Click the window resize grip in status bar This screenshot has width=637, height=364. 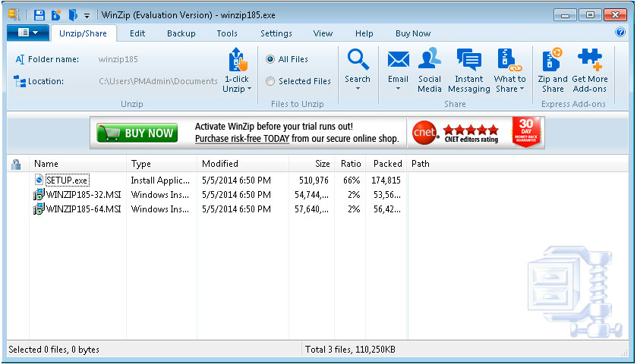coord(624,353)
